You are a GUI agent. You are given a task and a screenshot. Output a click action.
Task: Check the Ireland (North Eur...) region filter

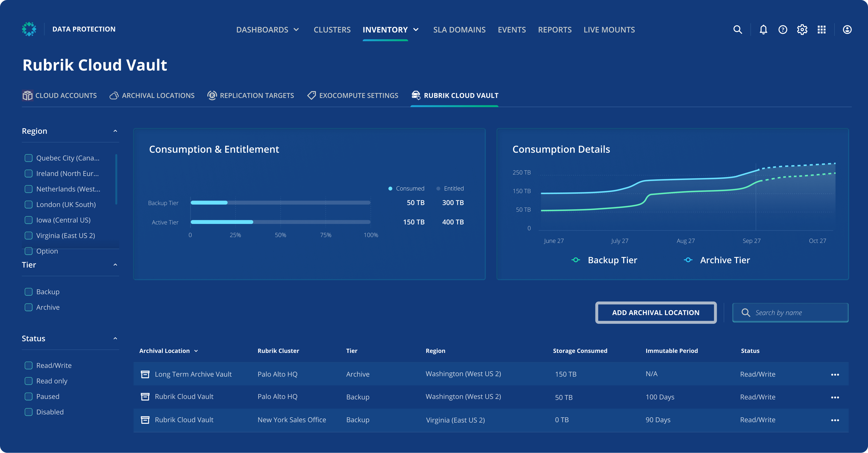[29, 174]
